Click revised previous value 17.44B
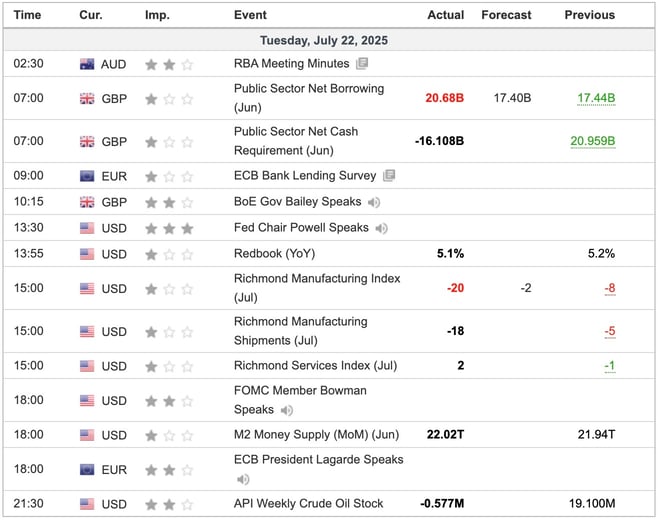658x520 pixels. [x=596, y=98]
